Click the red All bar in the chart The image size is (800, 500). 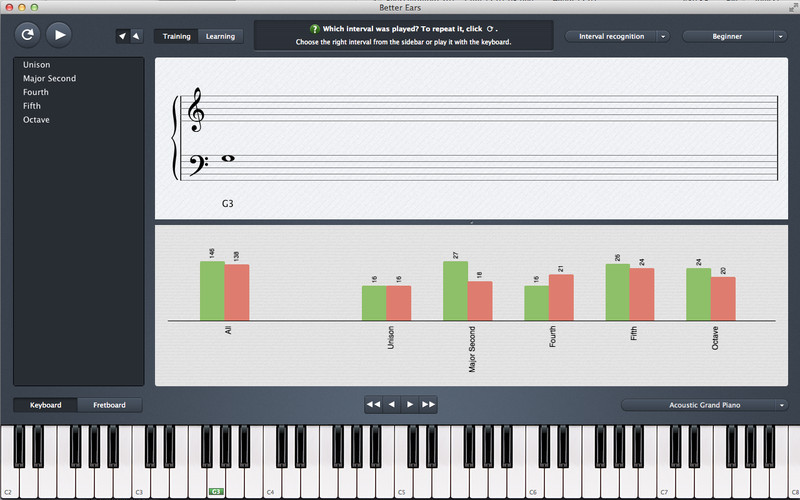[237, 292]
